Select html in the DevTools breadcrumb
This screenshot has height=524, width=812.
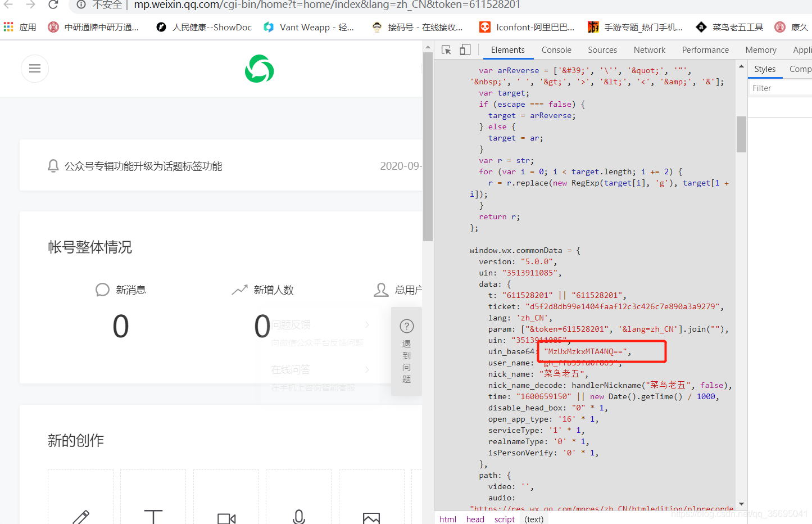pyautogui.click(x=448, y=519)
